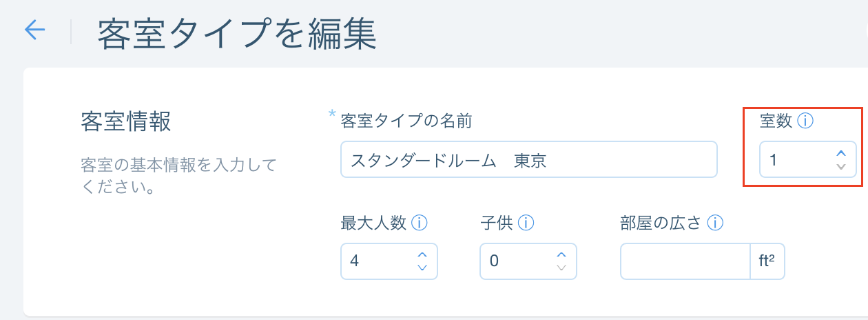Click the empty 部屋の広さ input field

tap(685, 261)
